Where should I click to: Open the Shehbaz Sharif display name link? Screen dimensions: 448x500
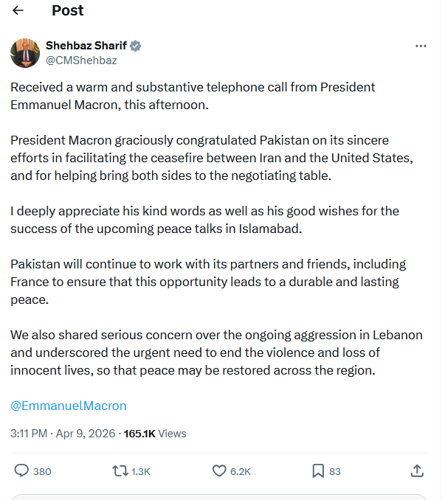[x=86, y=46]
